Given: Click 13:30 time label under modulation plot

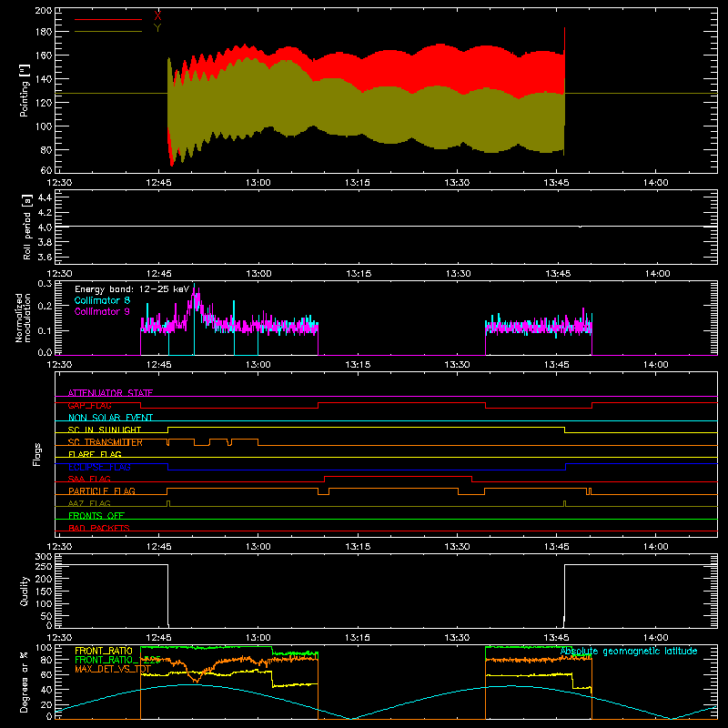Looking at the screenshot, I should (x=458, y=365).
